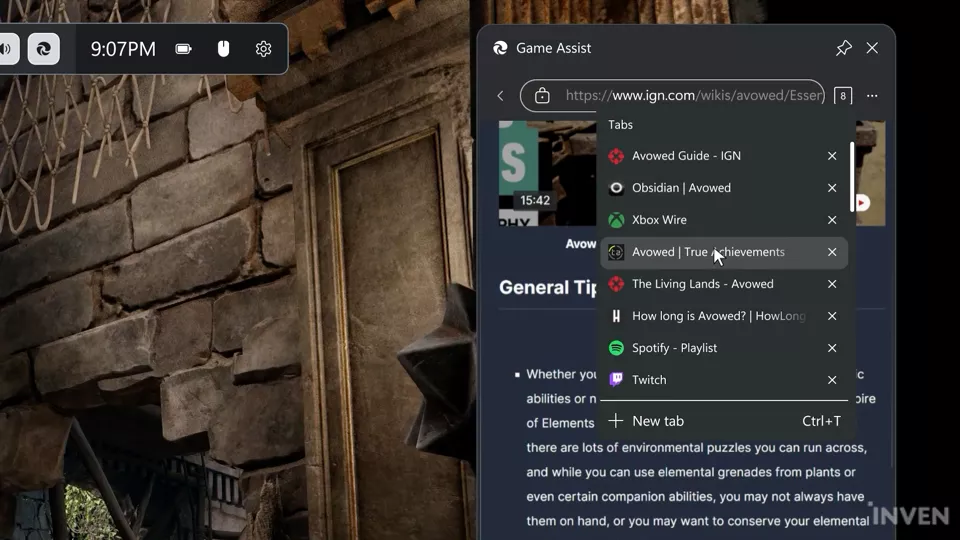Click the battery status icon in Game Bar
960x540 pixels.
184,49
